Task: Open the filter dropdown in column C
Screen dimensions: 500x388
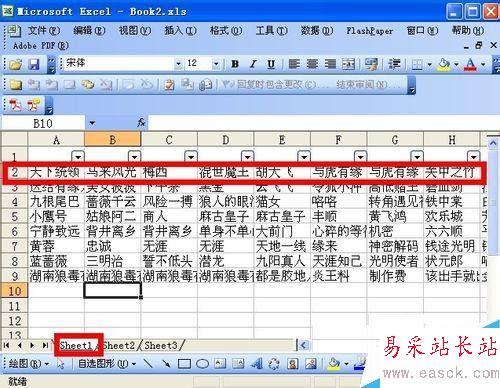Action: pos(191,156)
